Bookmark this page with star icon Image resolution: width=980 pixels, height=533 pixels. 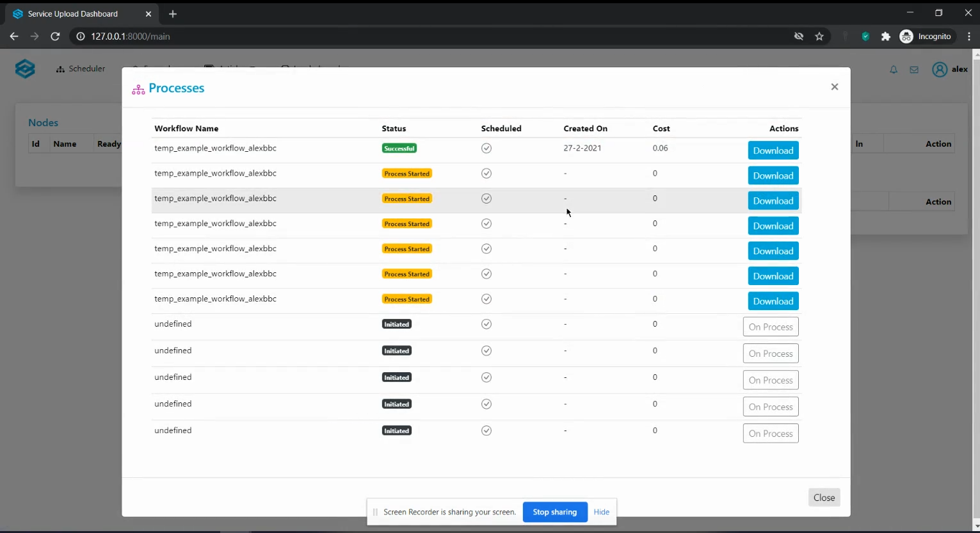tap(819, 37)
